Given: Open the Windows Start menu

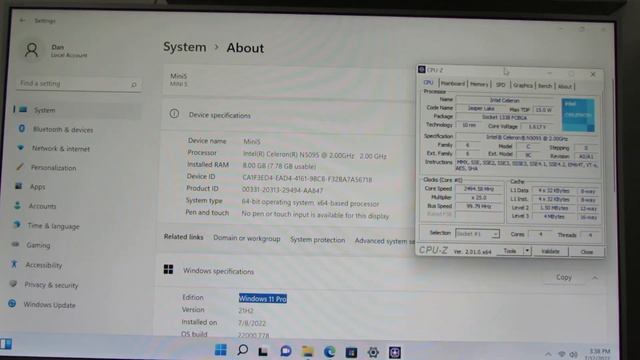Looking at the screenshot, I should (x=220, y=350).
